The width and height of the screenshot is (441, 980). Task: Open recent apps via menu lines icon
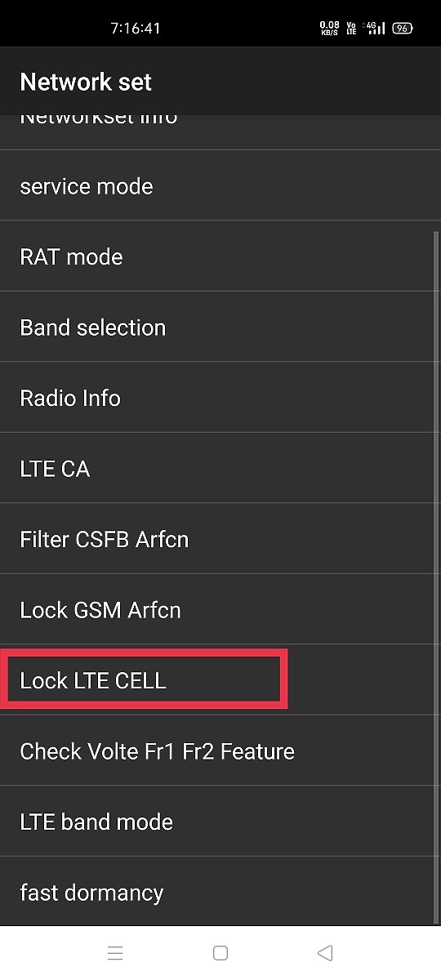tap(115, 952)
